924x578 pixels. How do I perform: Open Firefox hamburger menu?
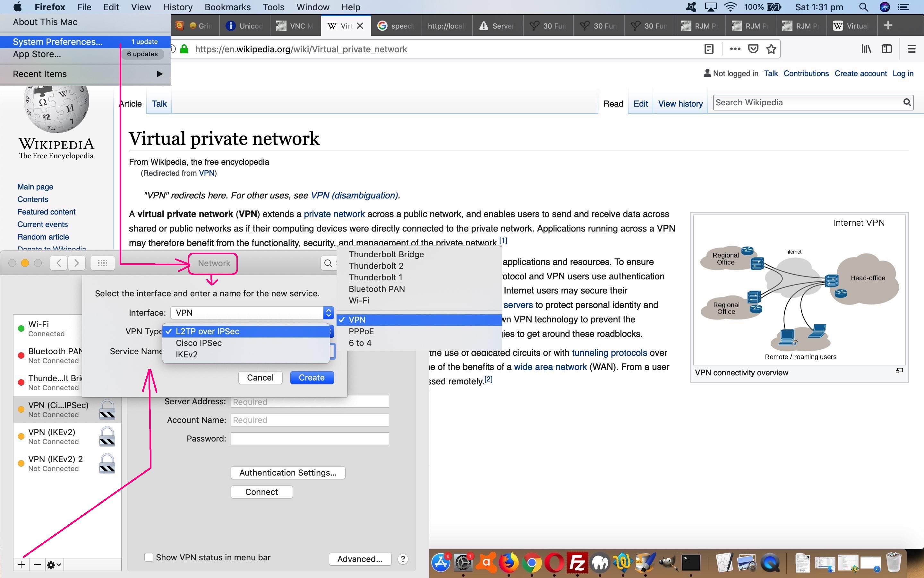coord(911,49)
